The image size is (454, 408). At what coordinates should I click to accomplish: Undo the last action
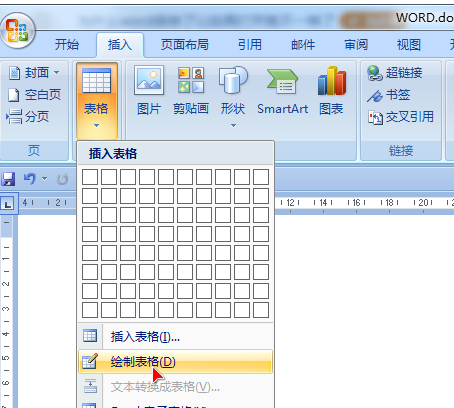point(30,179)
